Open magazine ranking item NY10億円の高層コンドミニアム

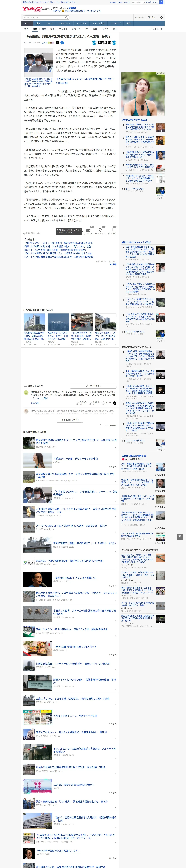tap(140, 252)
